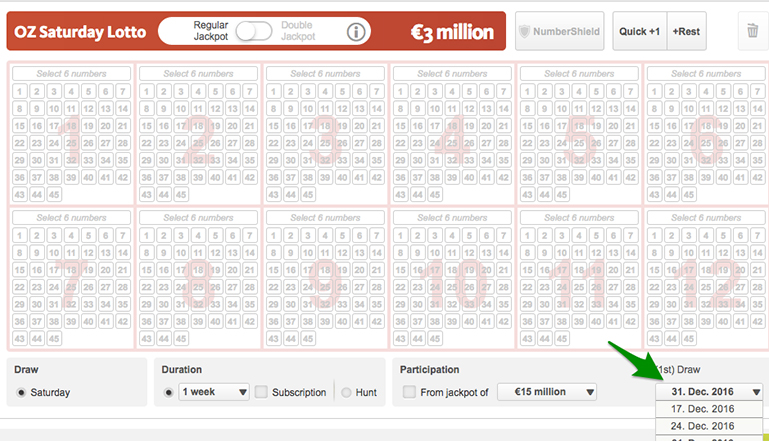Pick number 8 in lottery field 6
The image size is (769, 442).
coord(654,108)
